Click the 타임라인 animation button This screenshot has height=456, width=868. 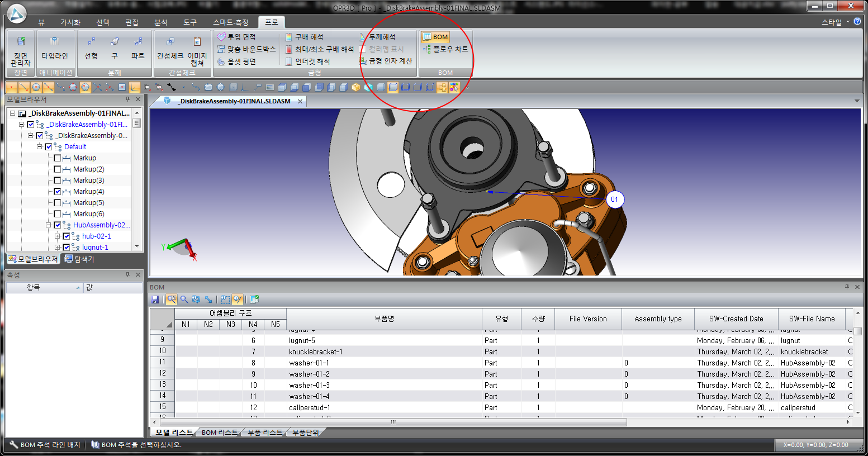[54, 50]
